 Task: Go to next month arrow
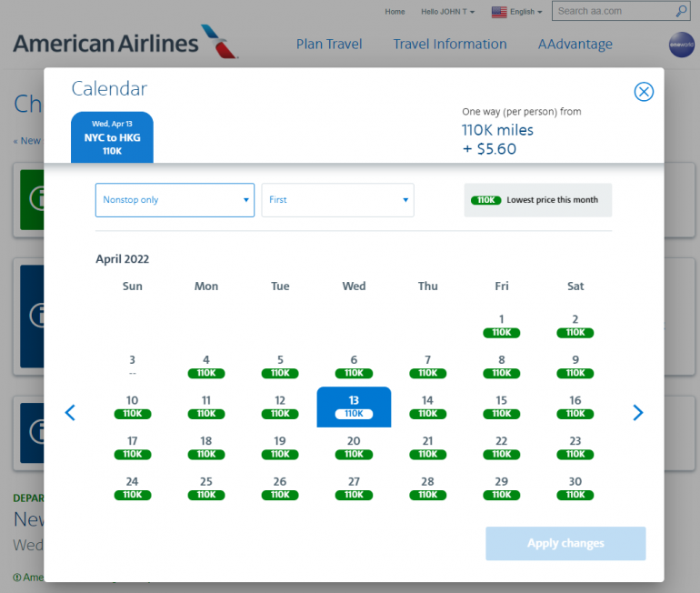(x=637, y=413)
